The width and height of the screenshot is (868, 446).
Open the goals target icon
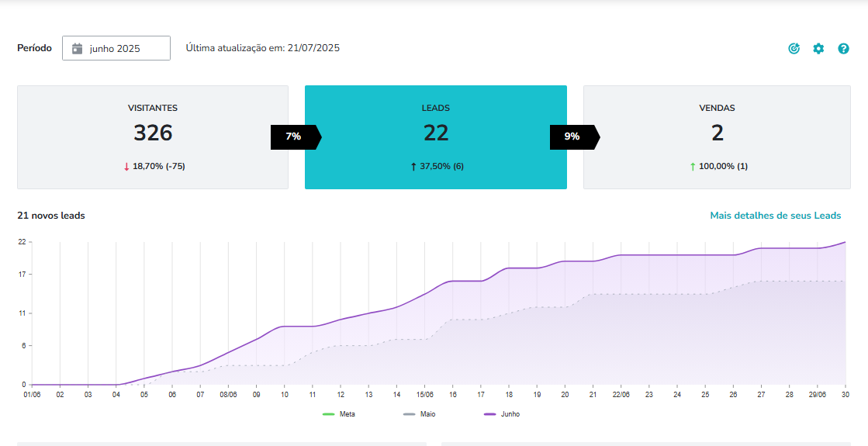(794, 49)
